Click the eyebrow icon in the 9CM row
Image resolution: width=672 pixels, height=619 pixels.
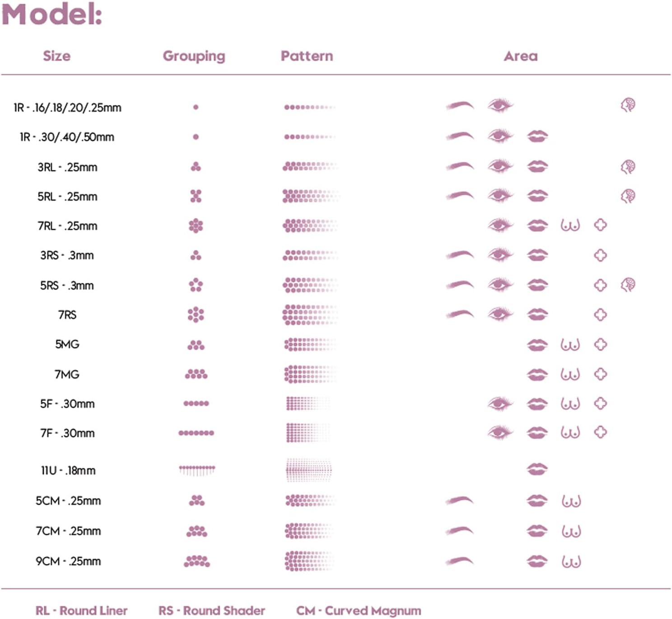tap(459, 561)
